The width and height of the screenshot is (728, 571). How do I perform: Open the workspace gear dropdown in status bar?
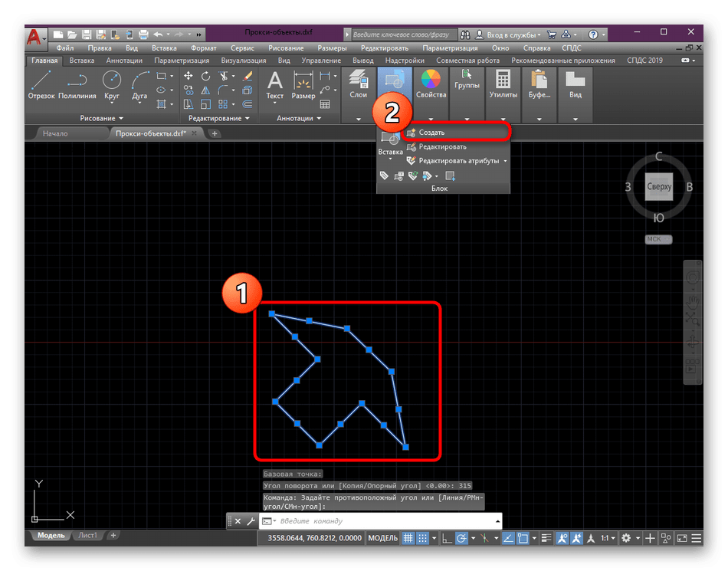[638, 538]
